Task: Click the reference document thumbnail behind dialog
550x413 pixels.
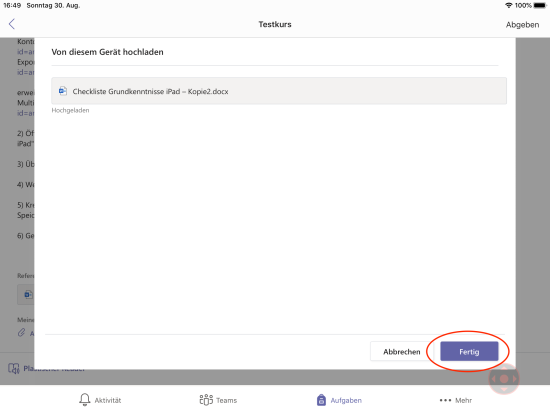Action: (26, 295)
